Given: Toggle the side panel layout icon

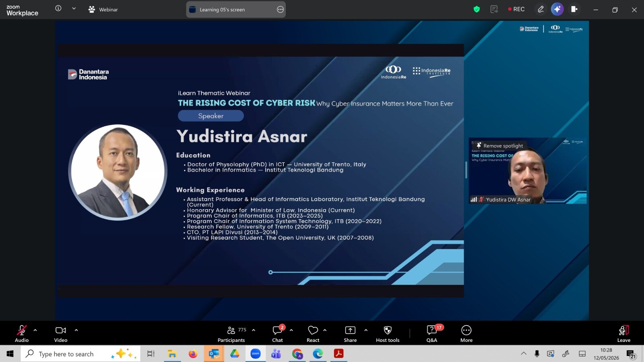Looking at the screenshot, I should point(574,9).
